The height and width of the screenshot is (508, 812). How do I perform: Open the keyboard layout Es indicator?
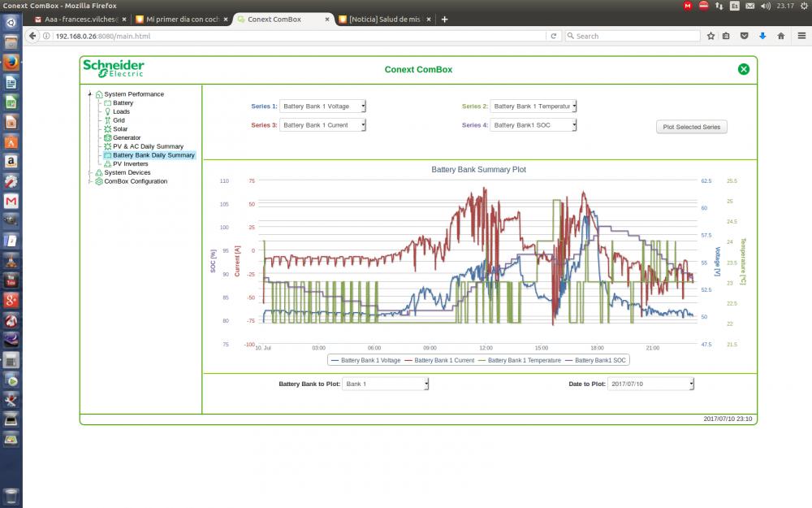734,6
